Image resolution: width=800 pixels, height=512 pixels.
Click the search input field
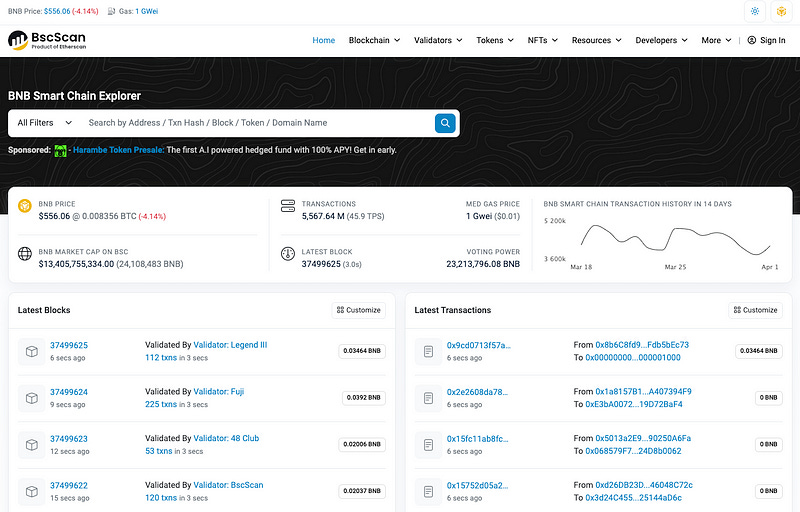tap(258, 123)
